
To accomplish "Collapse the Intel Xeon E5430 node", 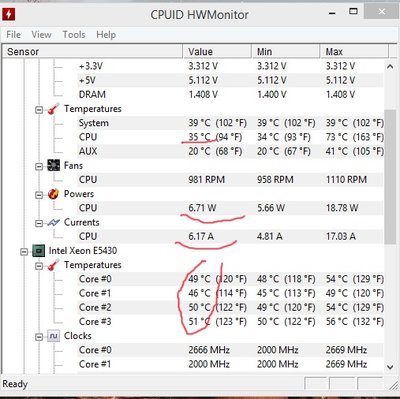I will [x=24, y=252].
